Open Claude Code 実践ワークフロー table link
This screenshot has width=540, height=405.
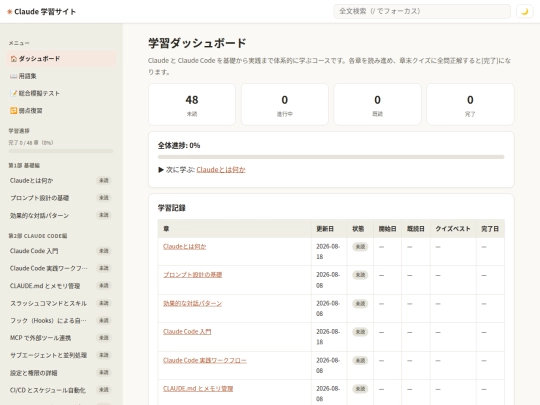(x=205, y=360)
